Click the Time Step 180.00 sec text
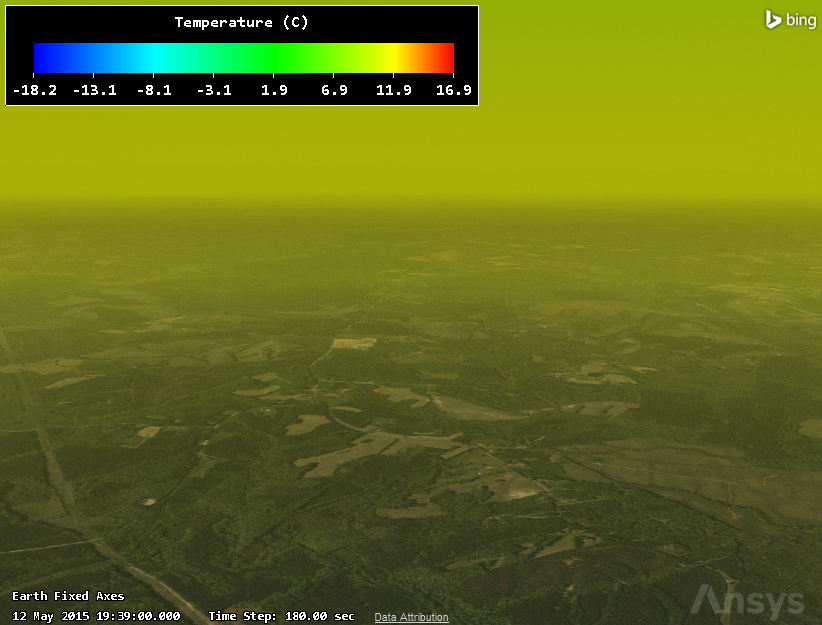This screenshot has height=625, width=822. [281, 617]
